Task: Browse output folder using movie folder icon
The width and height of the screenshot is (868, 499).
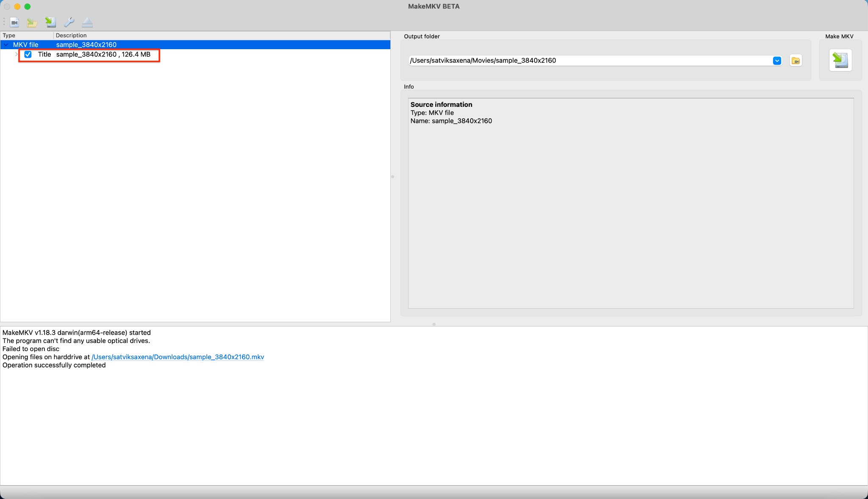Action: tap(796, 61)
